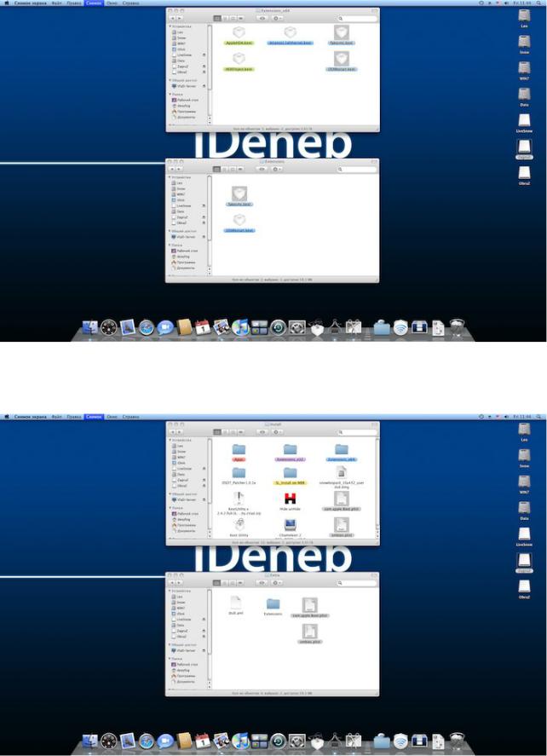Select fakesmc.kext in the Extensions_x64 window

click(342, 35)
